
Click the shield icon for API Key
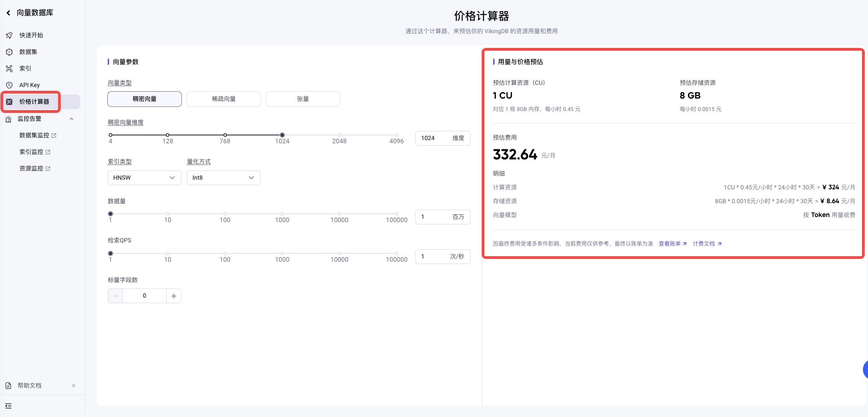(x=9, y=85)
